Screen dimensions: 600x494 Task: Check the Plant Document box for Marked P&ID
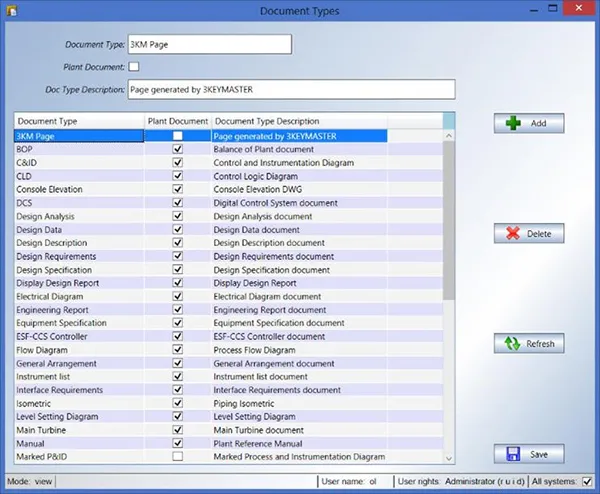pyautogui.click(x=178, y=456)
